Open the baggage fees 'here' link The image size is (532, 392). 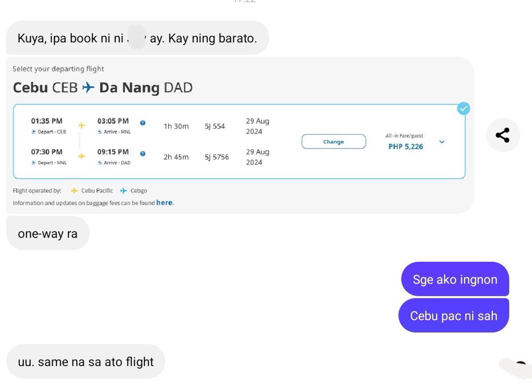tap(164, 203)
